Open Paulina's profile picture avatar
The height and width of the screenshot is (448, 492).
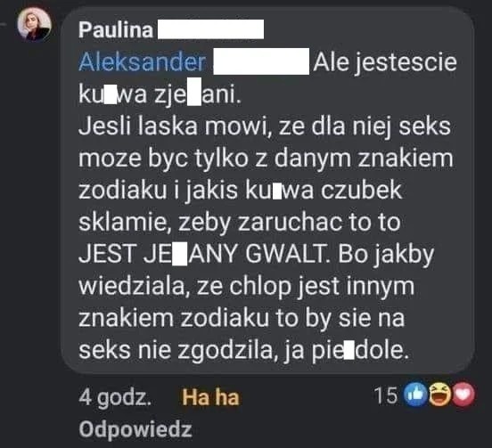(34, 25)
